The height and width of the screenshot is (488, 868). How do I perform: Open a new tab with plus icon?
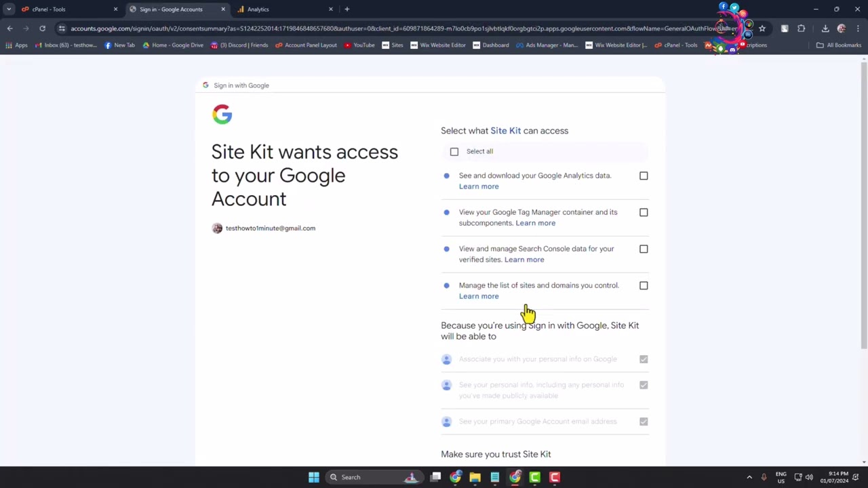tap(347, 9)
